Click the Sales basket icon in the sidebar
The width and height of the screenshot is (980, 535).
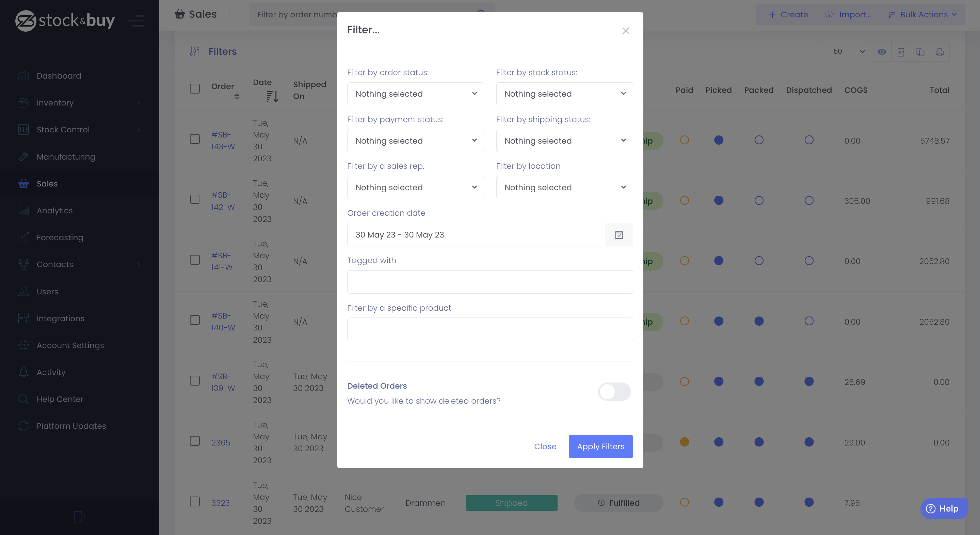point(23,184)
